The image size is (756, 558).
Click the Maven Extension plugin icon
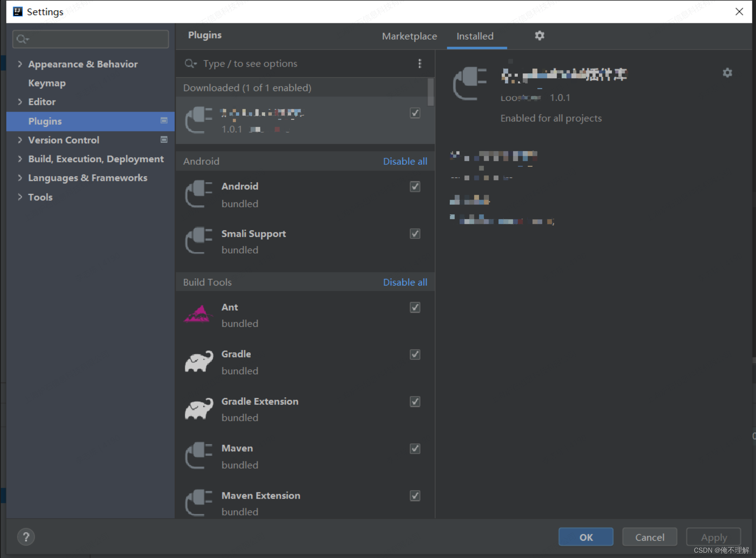199,503
